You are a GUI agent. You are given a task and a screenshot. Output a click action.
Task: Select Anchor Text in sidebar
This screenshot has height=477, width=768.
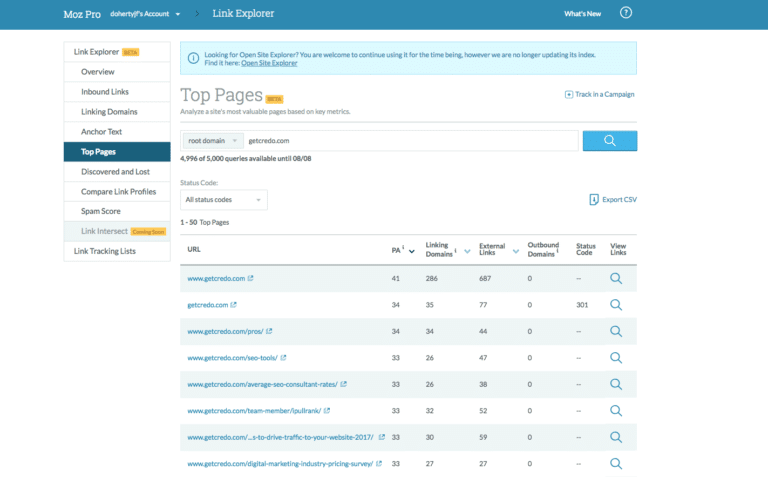pos(117,132)
